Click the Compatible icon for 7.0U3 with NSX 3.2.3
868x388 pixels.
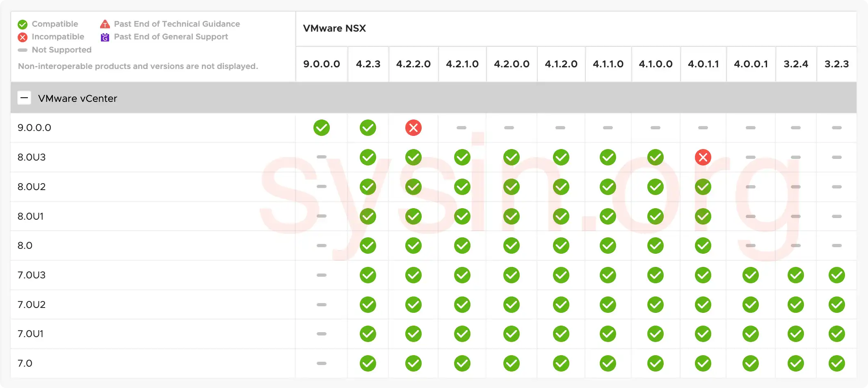(x=837, y=275)
